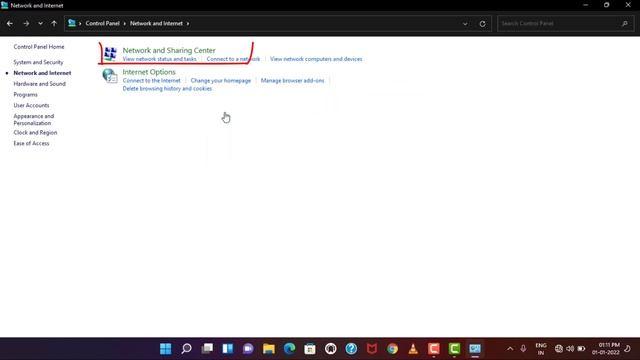Select Network and Internet breadcrumb
The image size is (640, 360).
pos(156,24)
